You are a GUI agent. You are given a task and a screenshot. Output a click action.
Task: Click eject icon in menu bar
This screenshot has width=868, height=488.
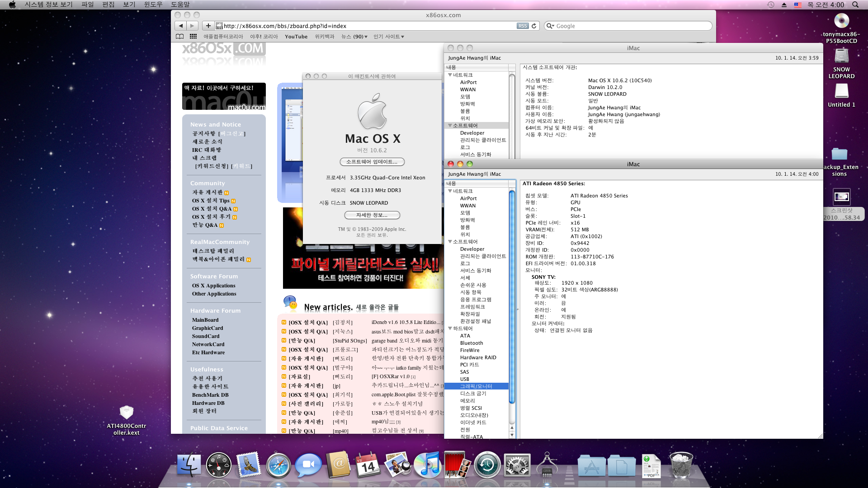[x=784, y=5]
